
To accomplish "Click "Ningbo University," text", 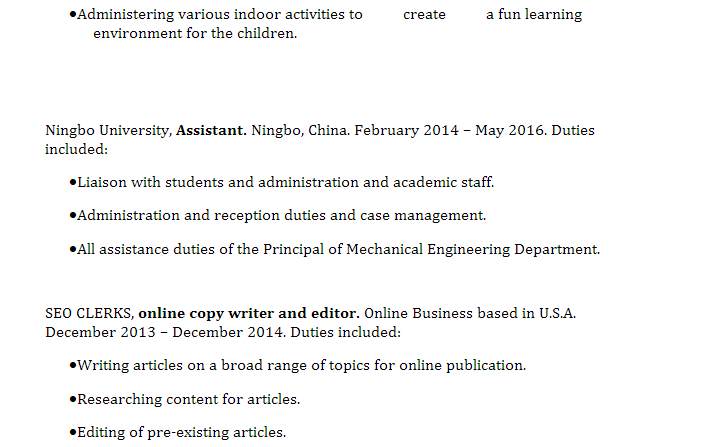I will coord(109,130).
